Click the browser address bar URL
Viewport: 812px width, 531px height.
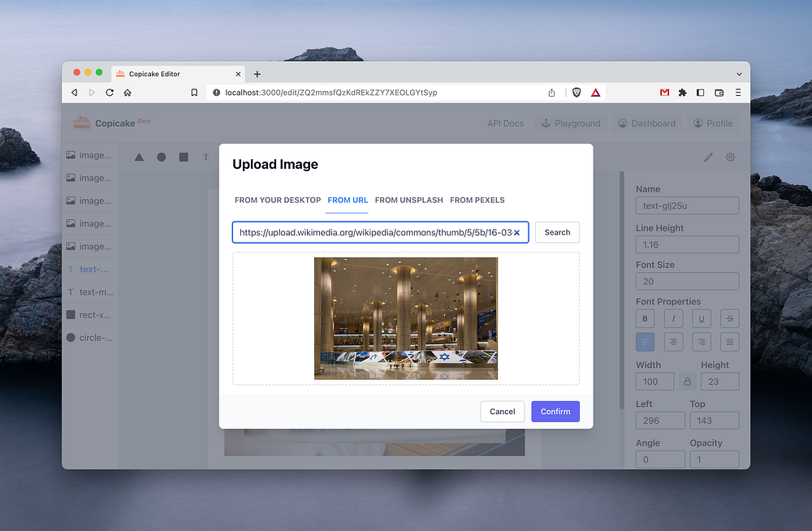click(331, 93)
